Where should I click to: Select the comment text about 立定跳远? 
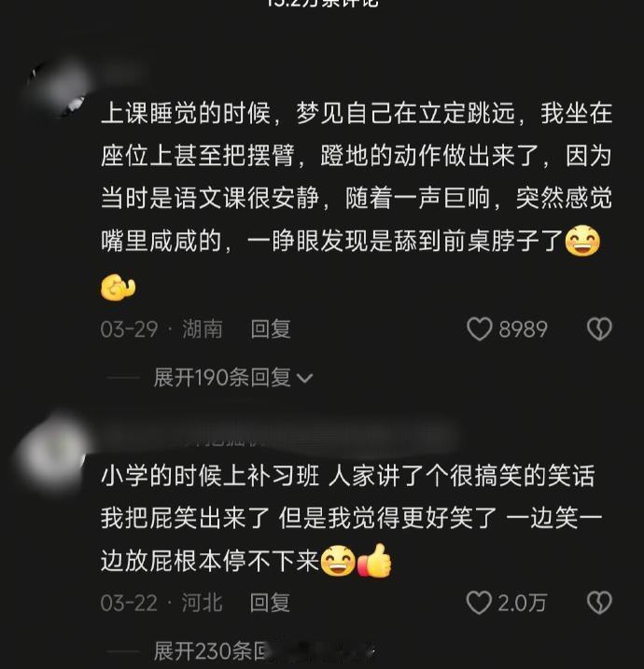coord(357,200)
